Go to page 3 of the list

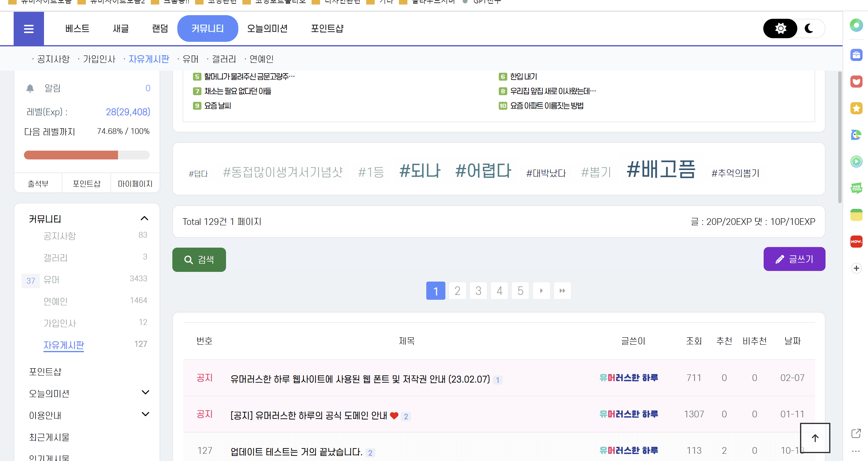tap(478, 291)
